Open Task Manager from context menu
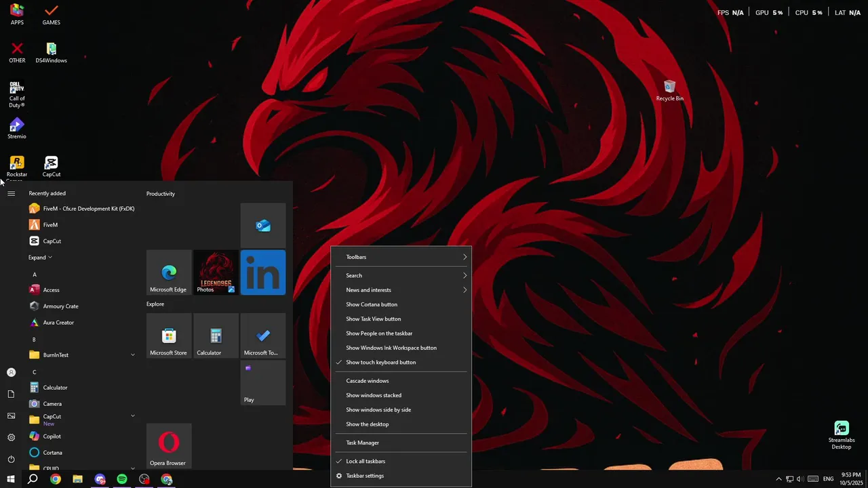This screenshot has height=488, width=868. tap(401, 443)
